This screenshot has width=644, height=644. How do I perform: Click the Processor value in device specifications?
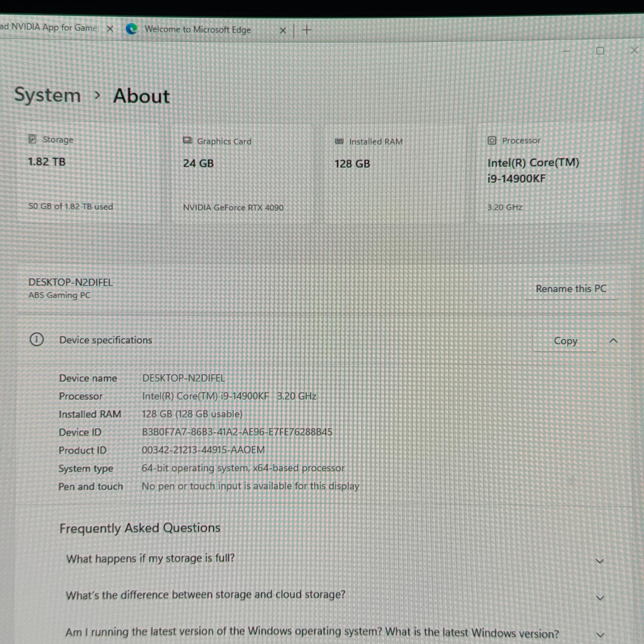[x=229, y=396]
